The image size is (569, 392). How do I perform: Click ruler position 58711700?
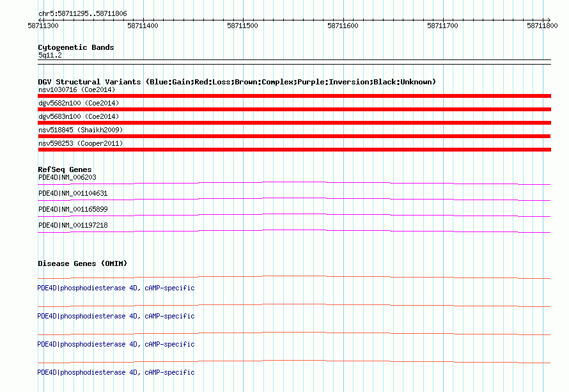442,26
